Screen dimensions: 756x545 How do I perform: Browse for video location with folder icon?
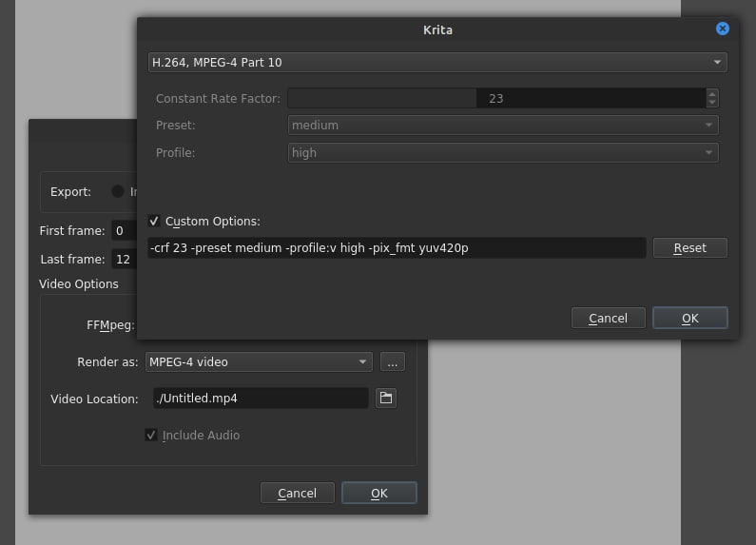(386, 398)
